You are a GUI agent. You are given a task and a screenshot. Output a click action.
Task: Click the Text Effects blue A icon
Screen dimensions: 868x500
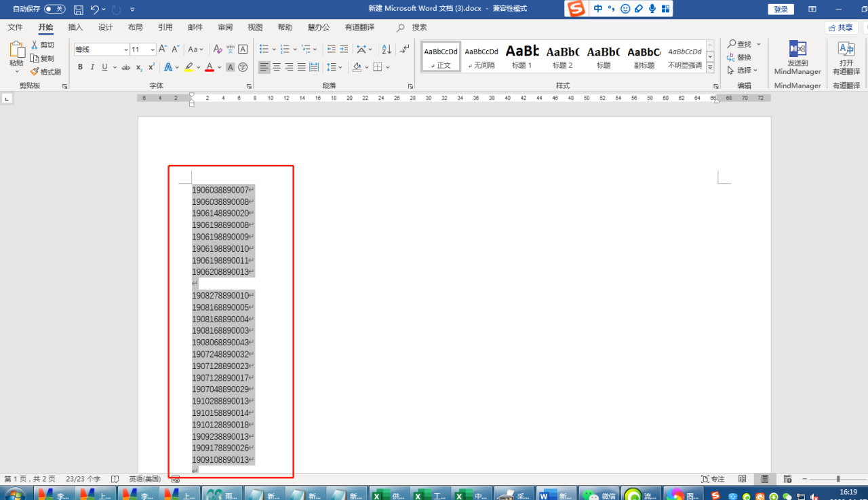coord(167,67)
